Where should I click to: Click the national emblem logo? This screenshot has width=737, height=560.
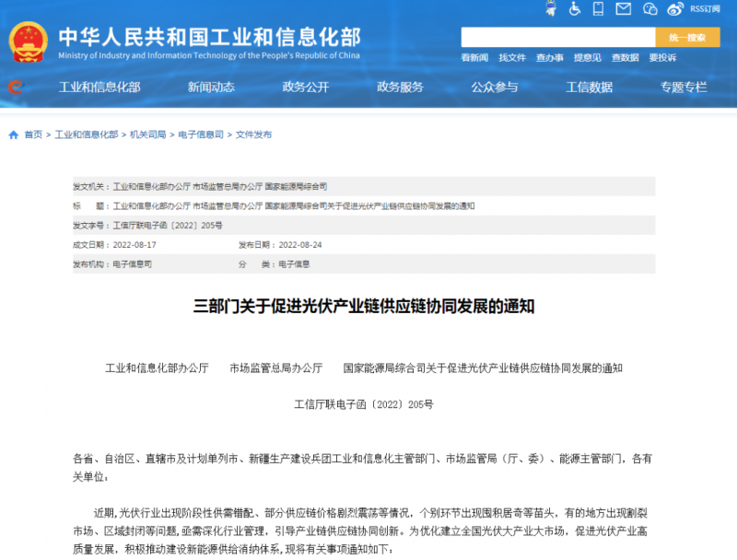[29, 41]
